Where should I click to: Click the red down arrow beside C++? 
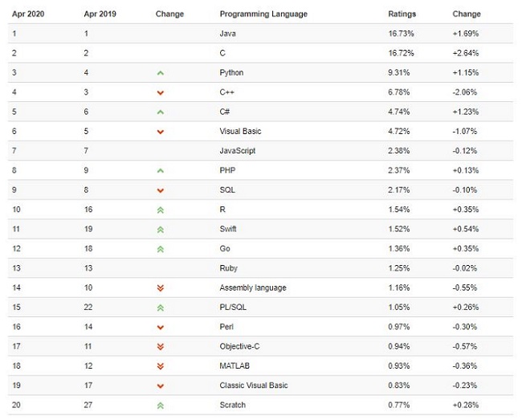(x=161, y=92)
